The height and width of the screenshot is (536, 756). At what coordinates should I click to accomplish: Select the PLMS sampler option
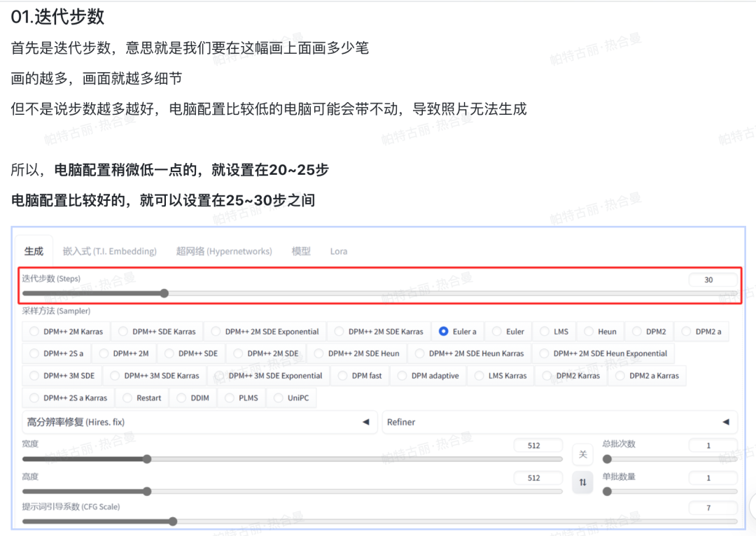point(241,397)
